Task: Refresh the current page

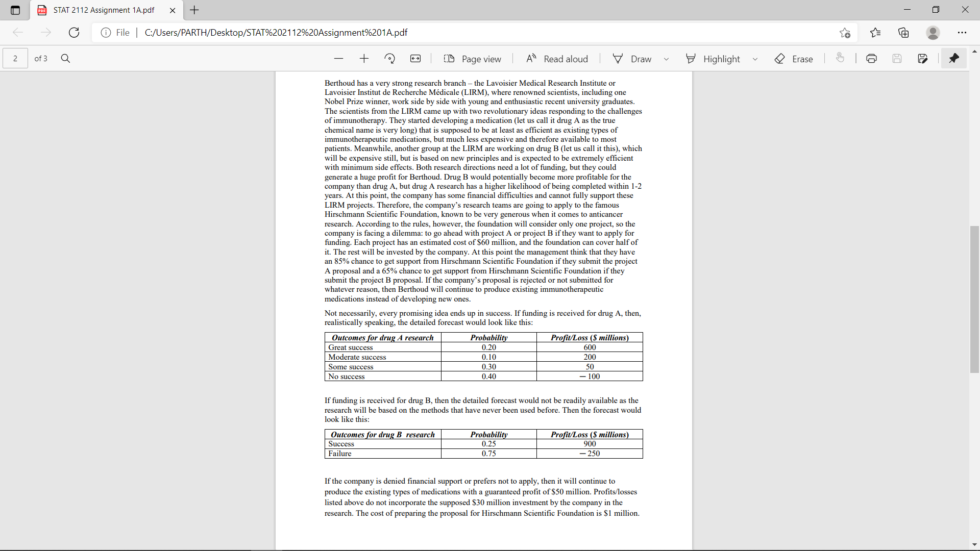Action: pos(73,32)
